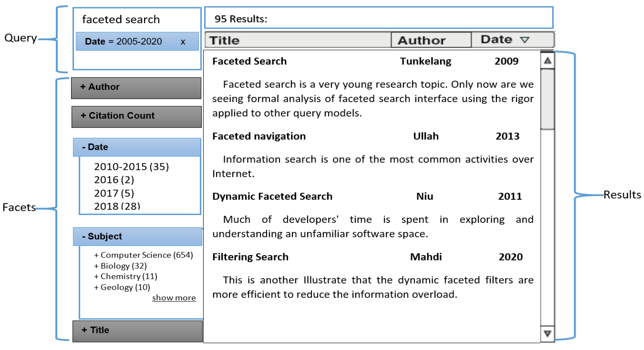Select the 2010-2015 date range
Screen dimensions: 644x350
[x=131, y=167]
